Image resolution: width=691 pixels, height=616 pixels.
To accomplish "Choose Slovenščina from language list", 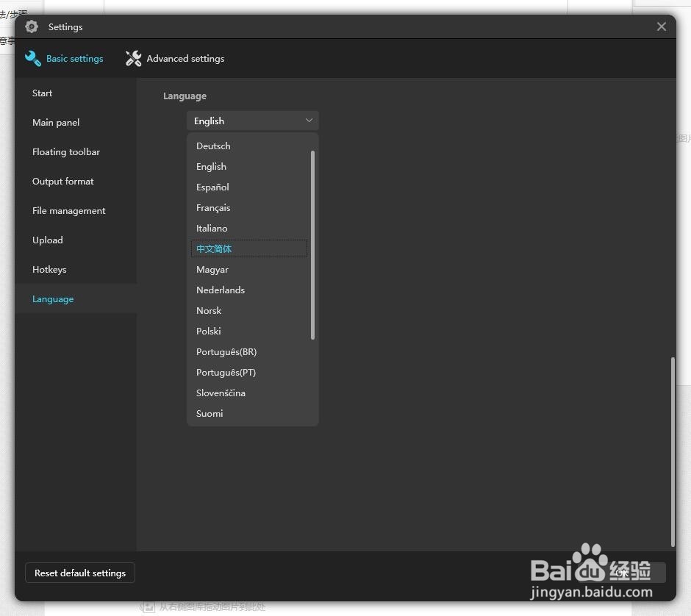I will 249,393.
